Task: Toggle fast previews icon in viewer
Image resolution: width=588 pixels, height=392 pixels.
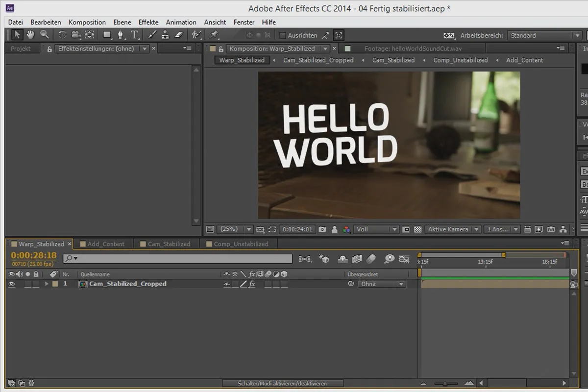Action: click(539, 229)
